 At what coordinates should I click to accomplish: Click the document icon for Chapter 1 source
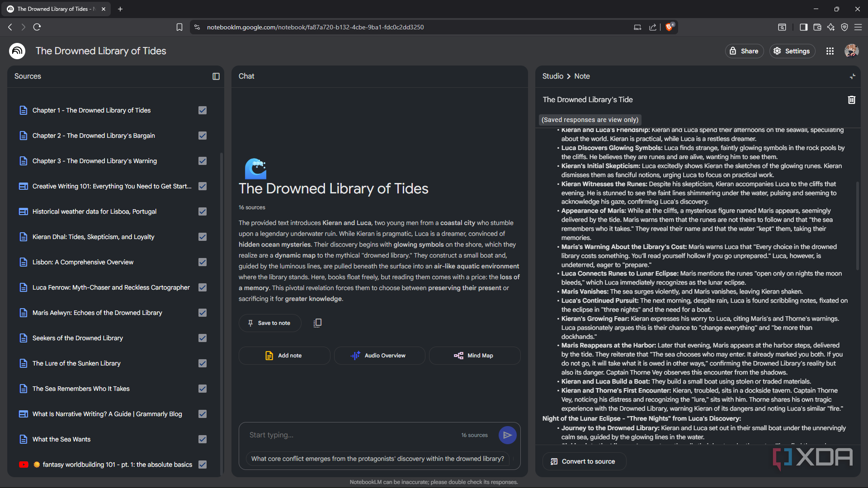(x=24, y=110)
